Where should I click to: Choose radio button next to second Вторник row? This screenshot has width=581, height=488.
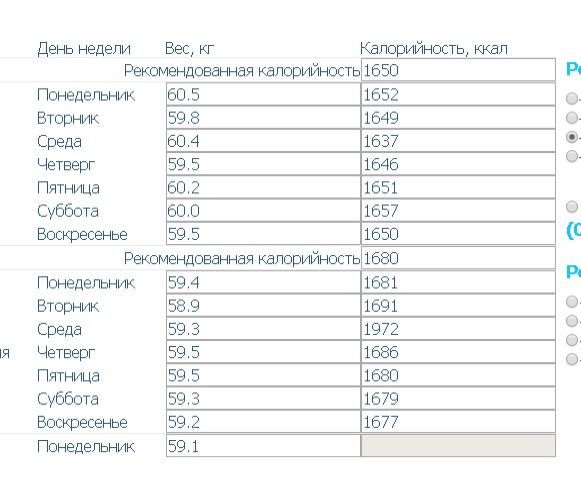[572, 321]
